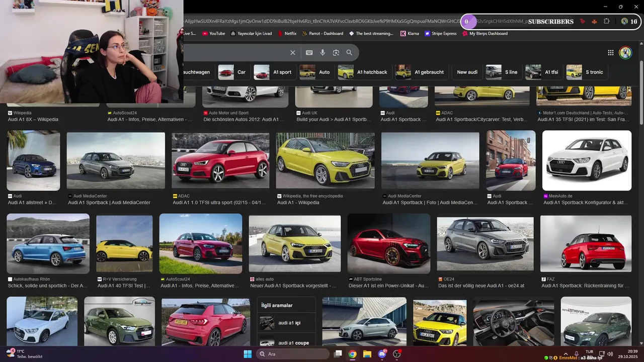Select the S tronic filter chip
This screenshot has height=362, width=644.
(x=586, y=72)
